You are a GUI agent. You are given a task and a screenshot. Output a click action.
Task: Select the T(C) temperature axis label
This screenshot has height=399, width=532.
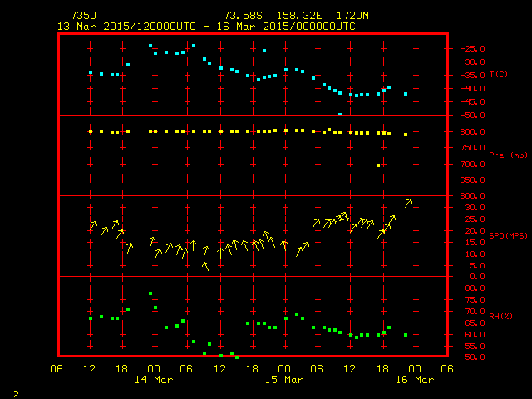[498, 75]
